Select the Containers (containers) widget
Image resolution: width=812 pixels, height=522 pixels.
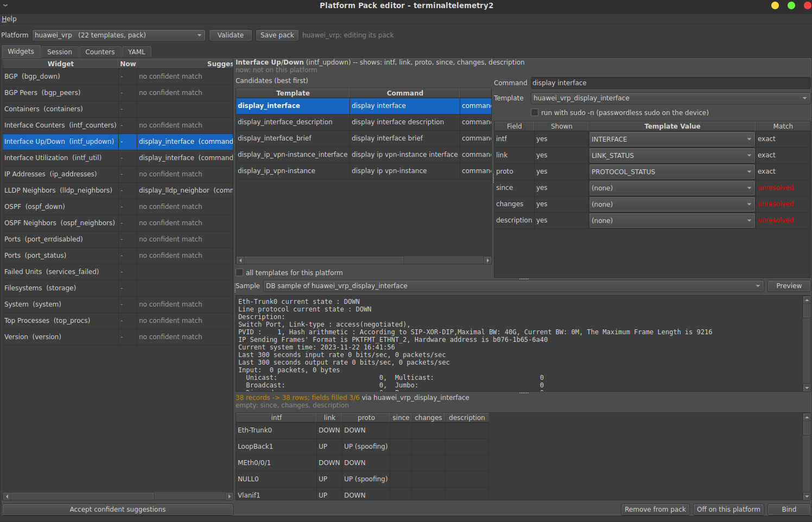click(x=118, y=109)
